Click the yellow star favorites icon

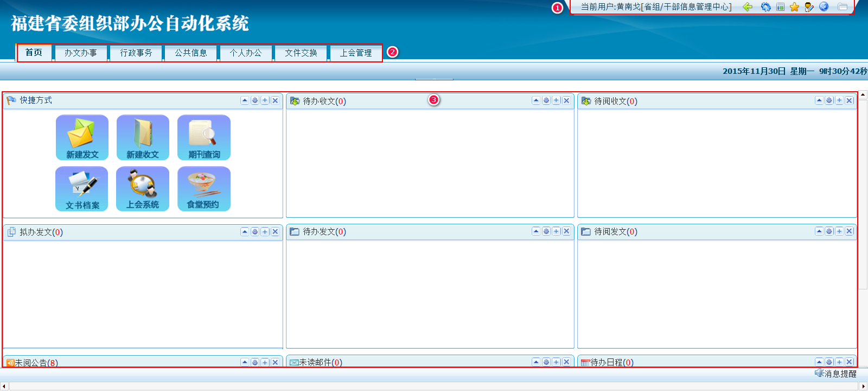click(x=794, y=7)
